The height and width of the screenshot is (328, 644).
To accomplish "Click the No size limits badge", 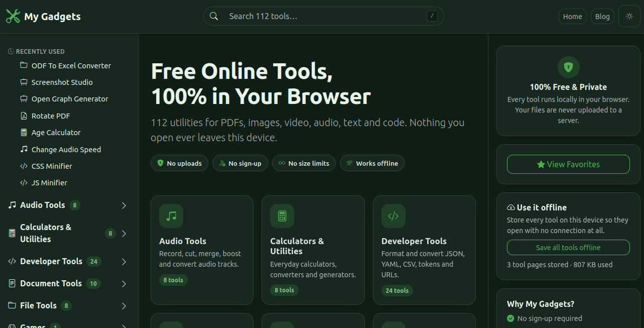I will 304,163.
